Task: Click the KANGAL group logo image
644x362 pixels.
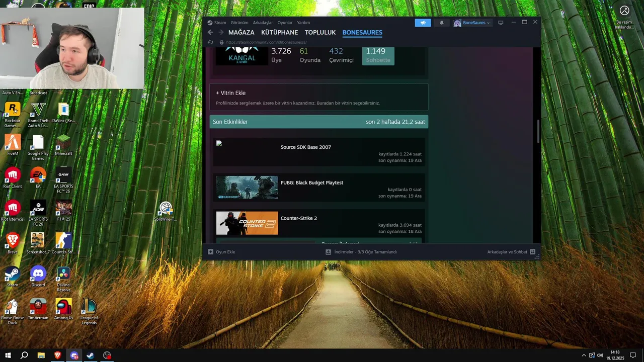Action: tap(242, 56)
